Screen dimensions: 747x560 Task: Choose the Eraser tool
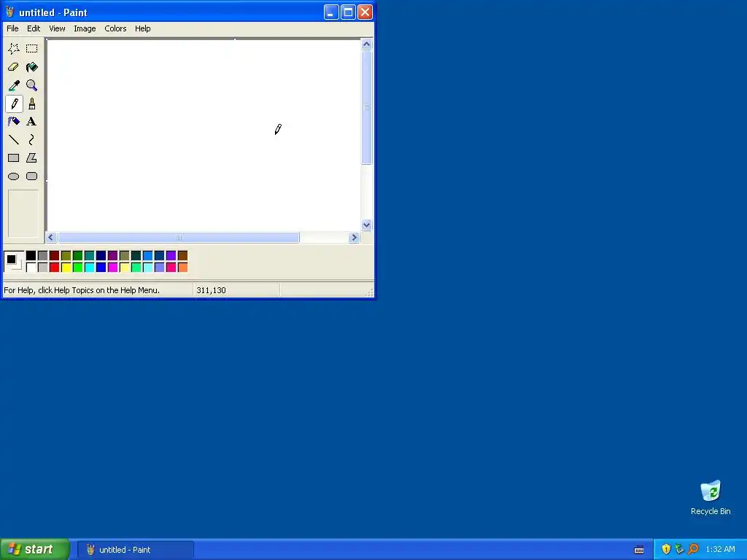tap(14, 67)
